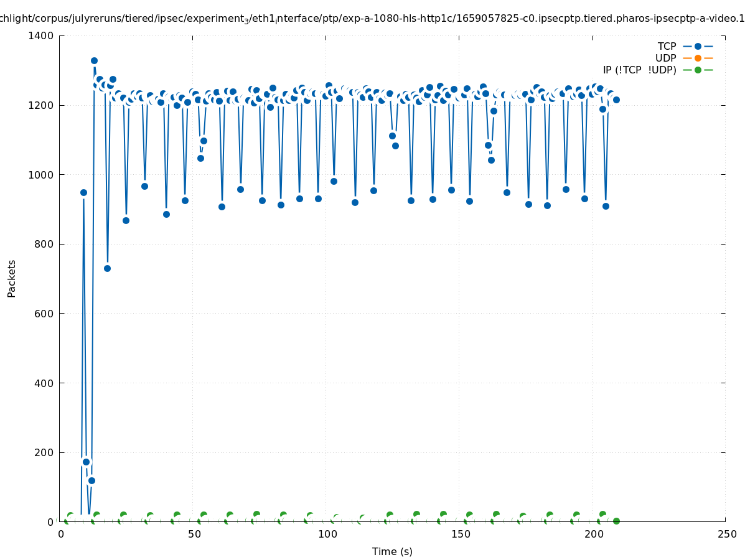Image resolution: width=745 pixels, height=560 pixels.
Task: Click the 100 x-axis tick label
Action: [x=327, y=534]
